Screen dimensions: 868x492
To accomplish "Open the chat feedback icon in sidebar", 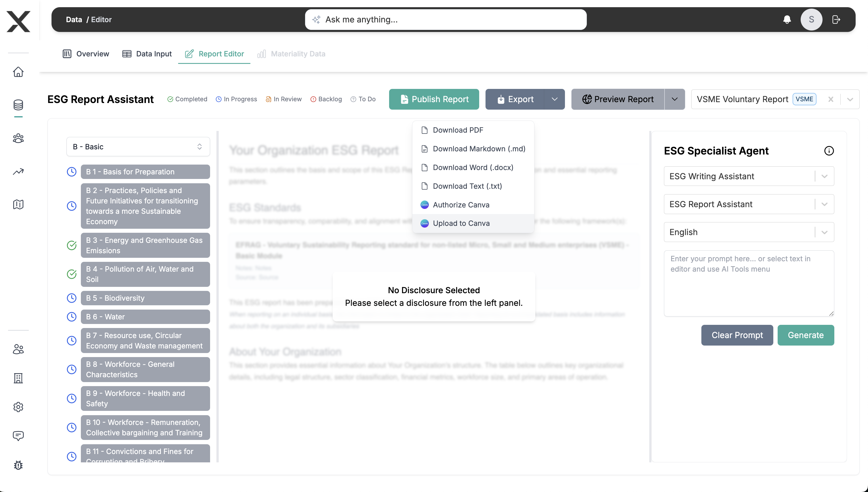I will (x=19, y=436).
